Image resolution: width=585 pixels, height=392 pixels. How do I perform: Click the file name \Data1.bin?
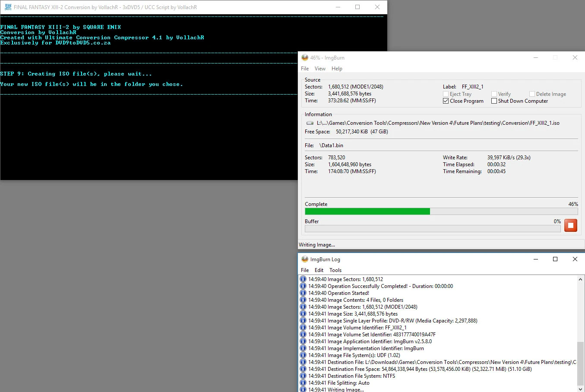[x=331, y=145]
